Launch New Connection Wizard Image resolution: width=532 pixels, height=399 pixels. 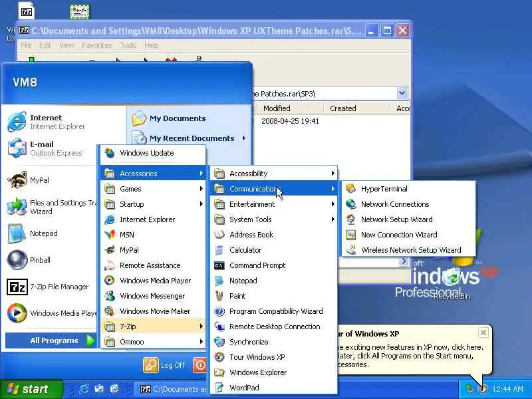pos(408,235)
